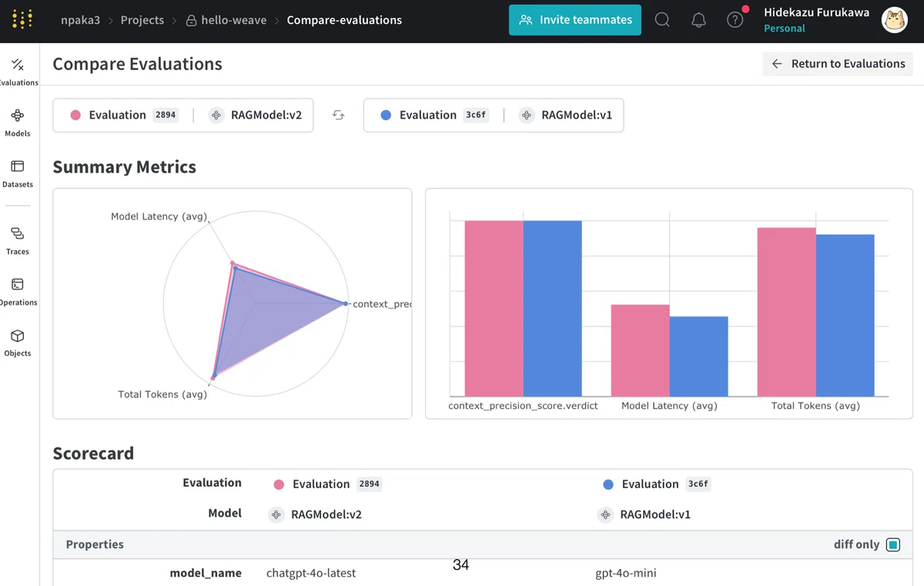The width and height of the screenshot is (924, 586).
Task: Click the Personal account label
Action: coord(785,28)
